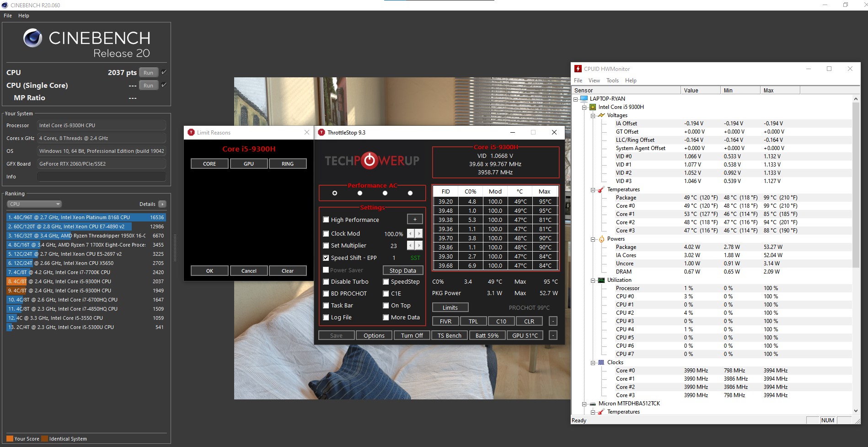Collapse the Clocks section
This screenshot has width=868, height=447.
(x=593, y=362)
